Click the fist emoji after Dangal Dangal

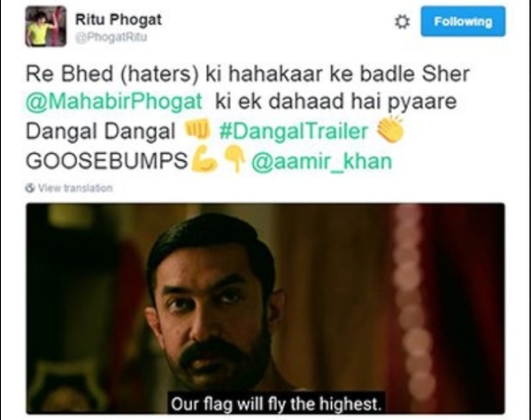(196, 130)
